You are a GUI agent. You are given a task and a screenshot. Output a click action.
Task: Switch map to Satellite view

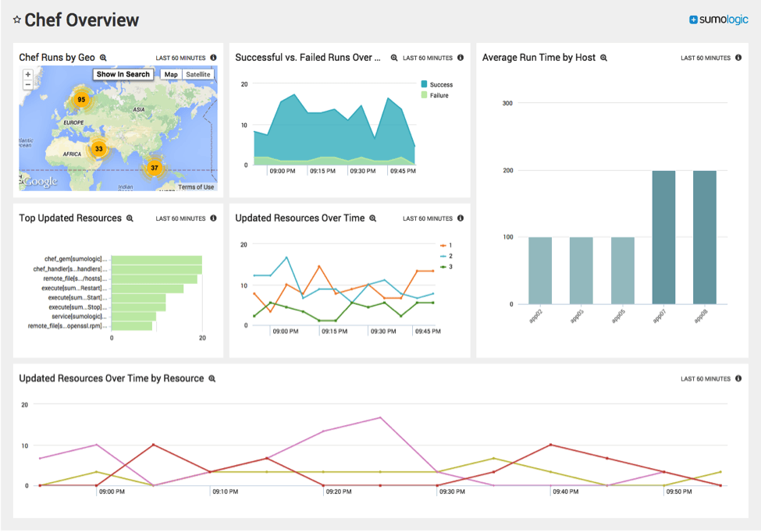198,75
